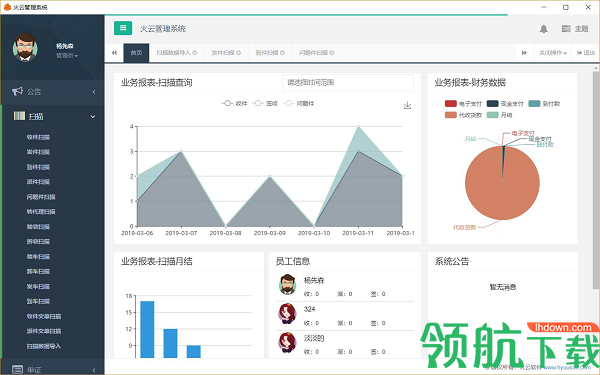Click the profile avatar in the sidebar
The image size is (600, 375).
25,47
